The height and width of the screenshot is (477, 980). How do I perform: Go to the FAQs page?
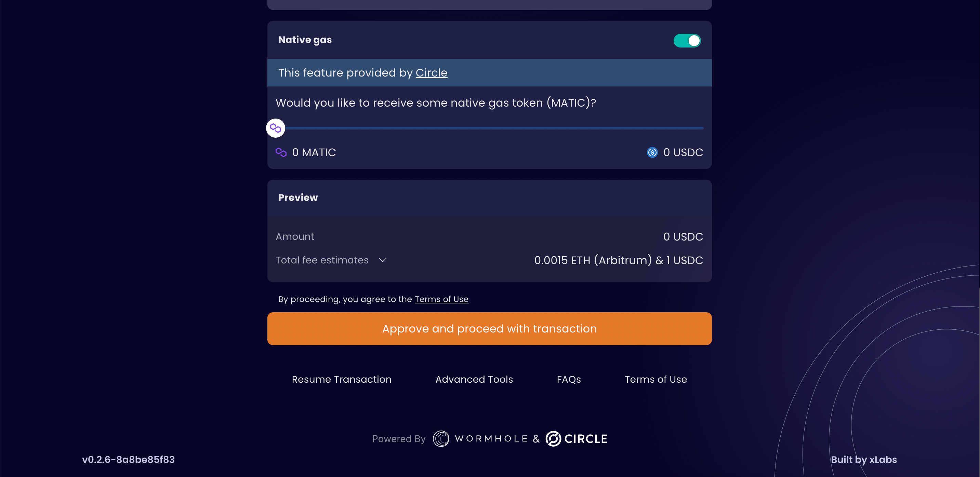[x=569, y=379]
